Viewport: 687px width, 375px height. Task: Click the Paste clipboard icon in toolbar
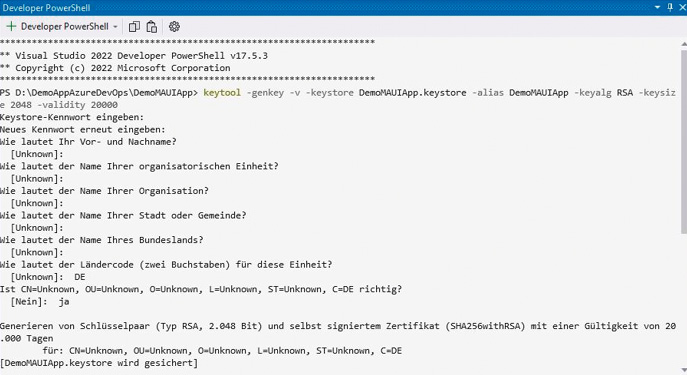152,27
